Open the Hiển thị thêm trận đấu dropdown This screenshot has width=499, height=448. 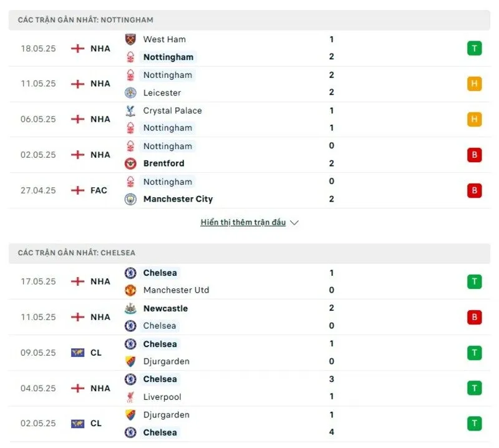(243, 222)
